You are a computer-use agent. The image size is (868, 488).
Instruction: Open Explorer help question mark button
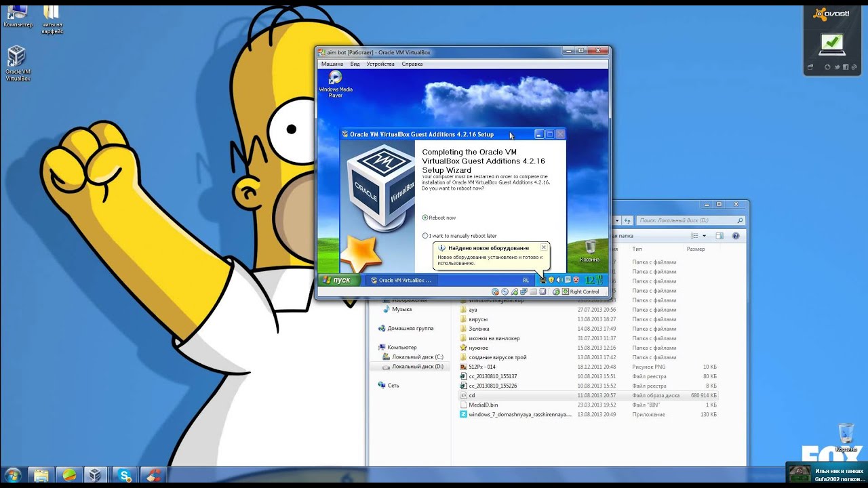(x=736, y=236)
